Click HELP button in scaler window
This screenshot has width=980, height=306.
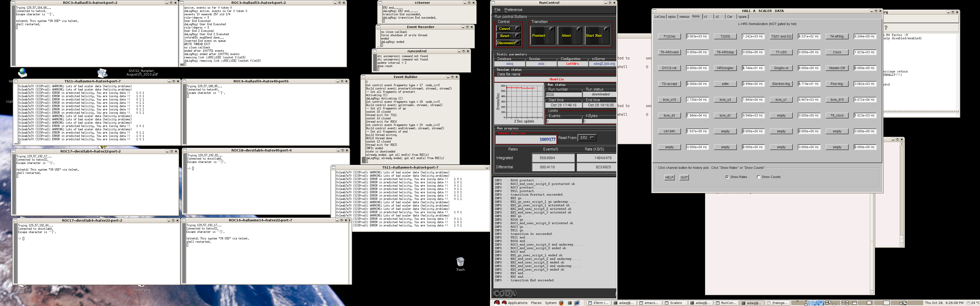coord(669,177)
